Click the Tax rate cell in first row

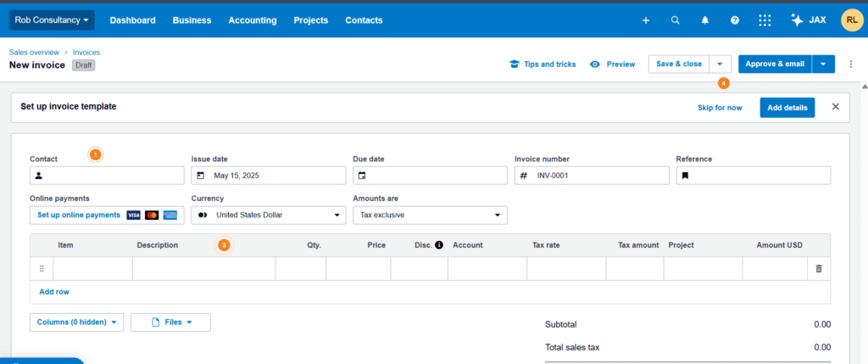tap(566, 269)
